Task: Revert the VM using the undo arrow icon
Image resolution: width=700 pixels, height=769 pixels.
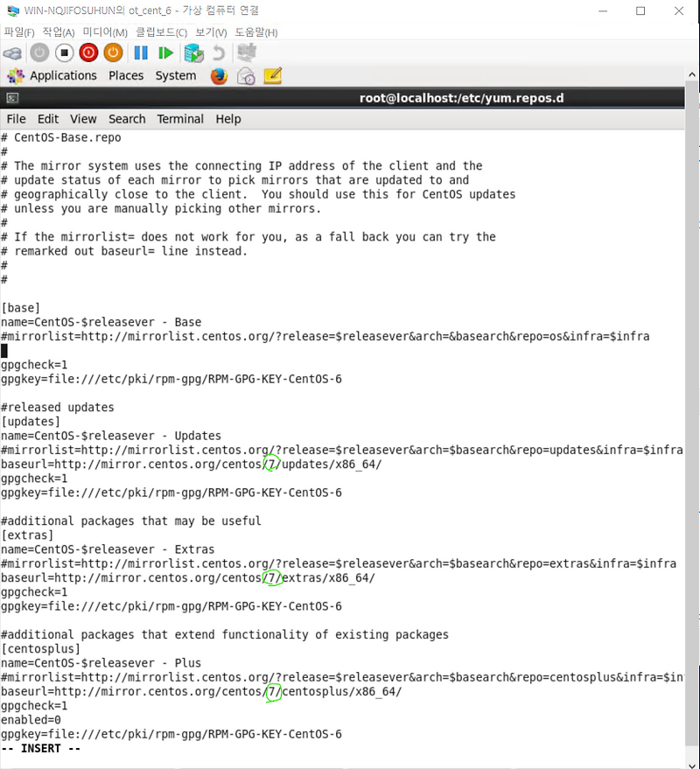Action: pyautogui.click(x=219, y=52)
